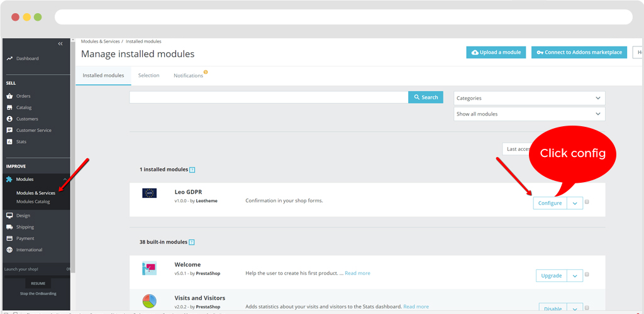Expand Welcome module actions dropdown arrow
The width and height of the screenshot is (644, 314).
pyautogui.click(x=575, y=276)
